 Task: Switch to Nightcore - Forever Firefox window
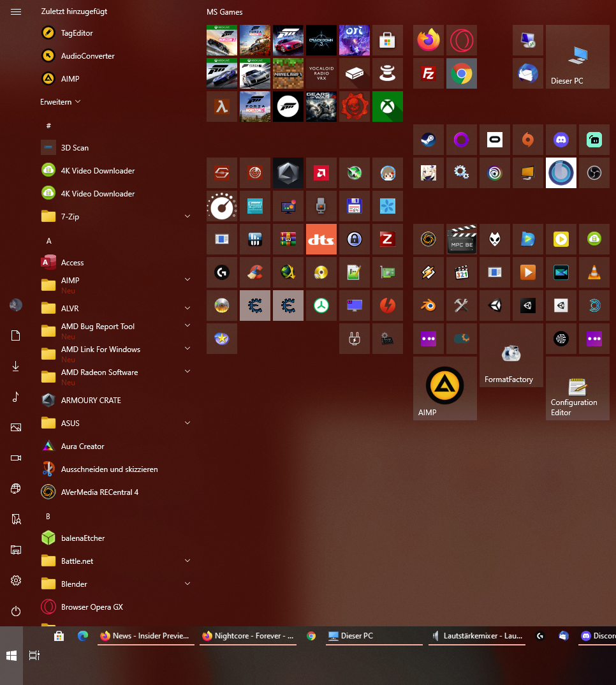pos(247,636)
